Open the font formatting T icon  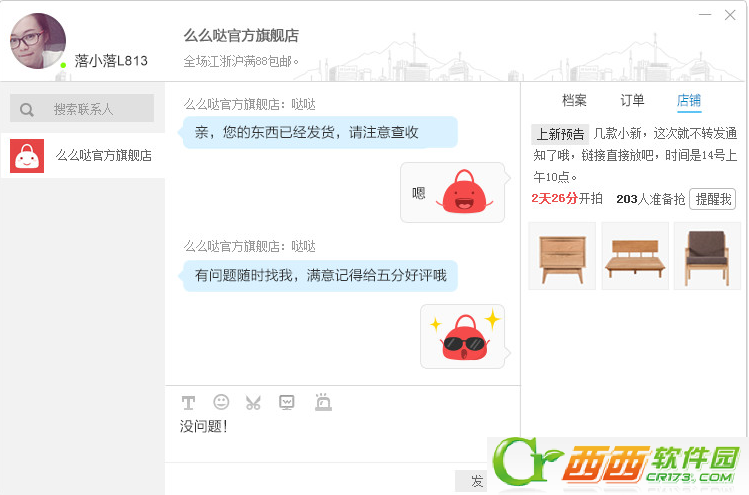188,403
